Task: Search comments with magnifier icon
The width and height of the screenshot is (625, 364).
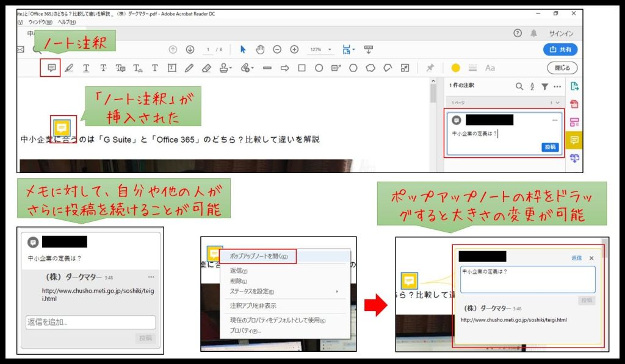Action: pos(519,87)
